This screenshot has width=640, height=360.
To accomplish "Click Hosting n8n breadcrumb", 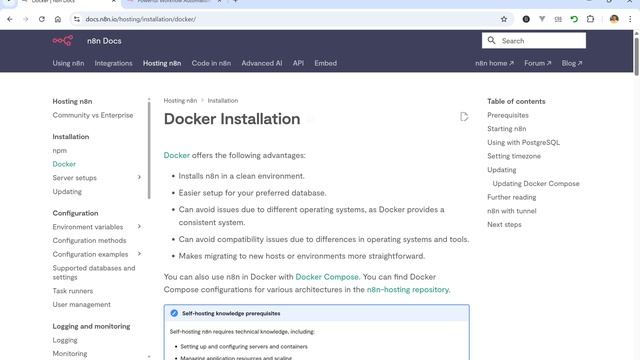I will [x=180, y=100].
